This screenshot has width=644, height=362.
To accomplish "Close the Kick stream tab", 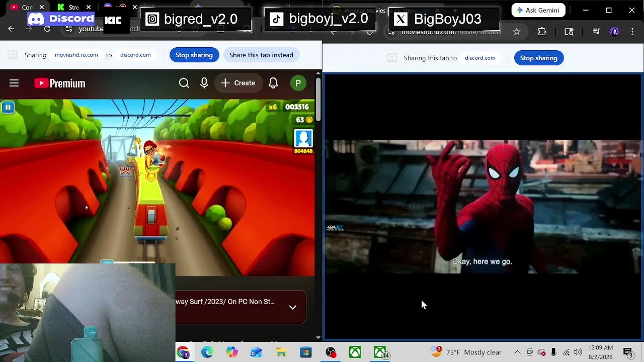I will pos(89,7).
